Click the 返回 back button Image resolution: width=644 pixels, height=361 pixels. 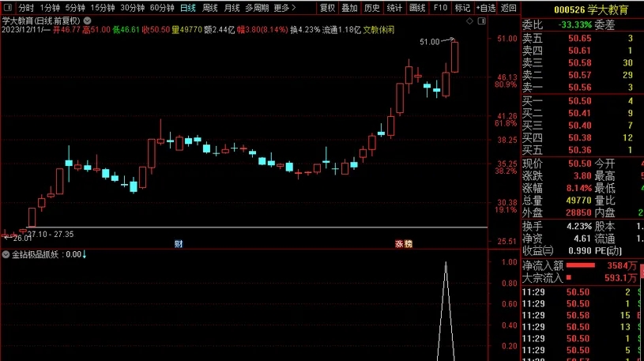tap(509, 8)
